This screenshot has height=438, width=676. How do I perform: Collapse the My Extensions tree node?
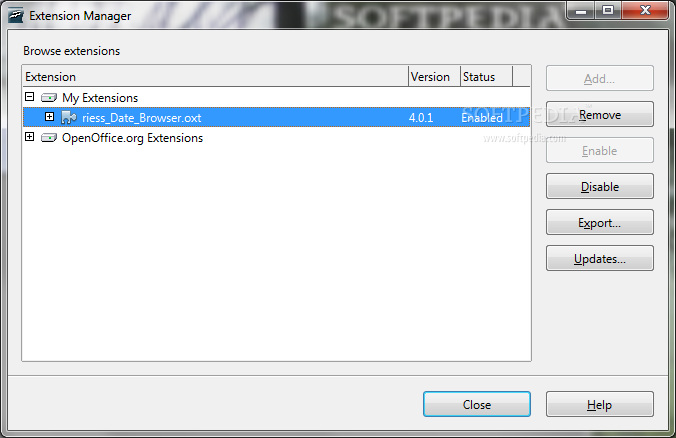[29, 97]
